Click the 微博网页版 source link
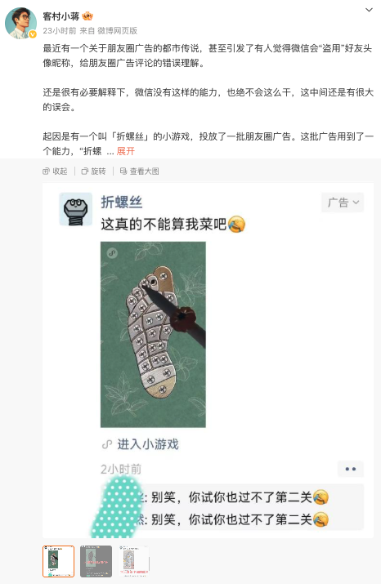The width and height of the screenshot is (381, 588). [118, 31]
